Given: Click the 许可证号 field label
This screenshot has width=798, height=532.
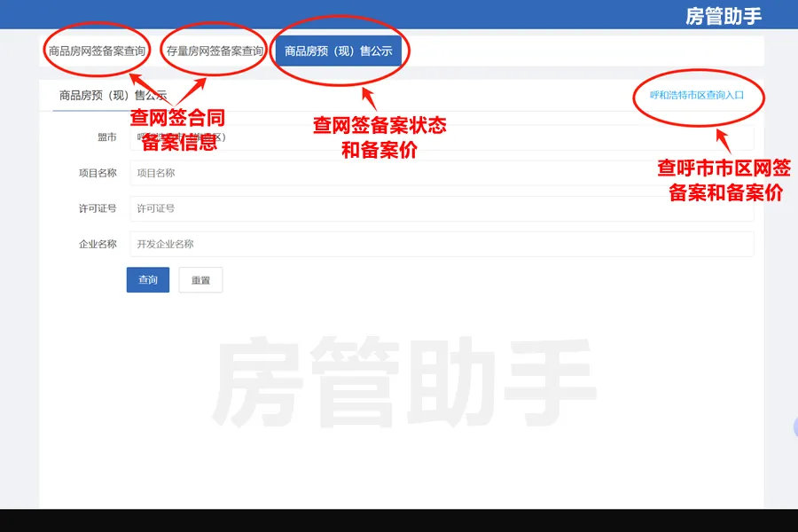Looking at the screenshot, I should [98, 208].
